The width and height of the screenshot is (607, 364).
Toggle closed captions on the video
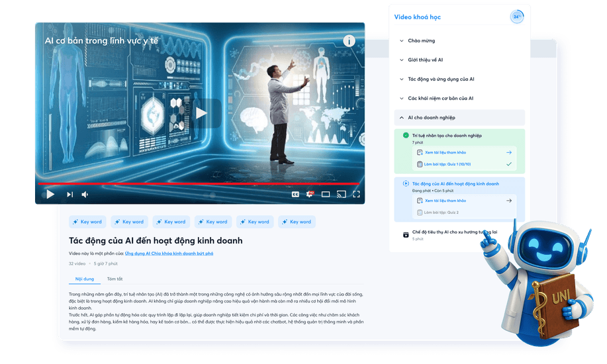295,195
